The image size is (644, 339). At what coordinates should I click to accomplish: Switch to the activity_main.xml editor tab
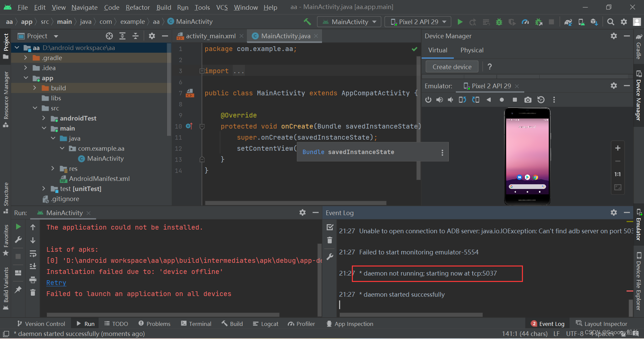pyautogui.click(x=210, y=36)
